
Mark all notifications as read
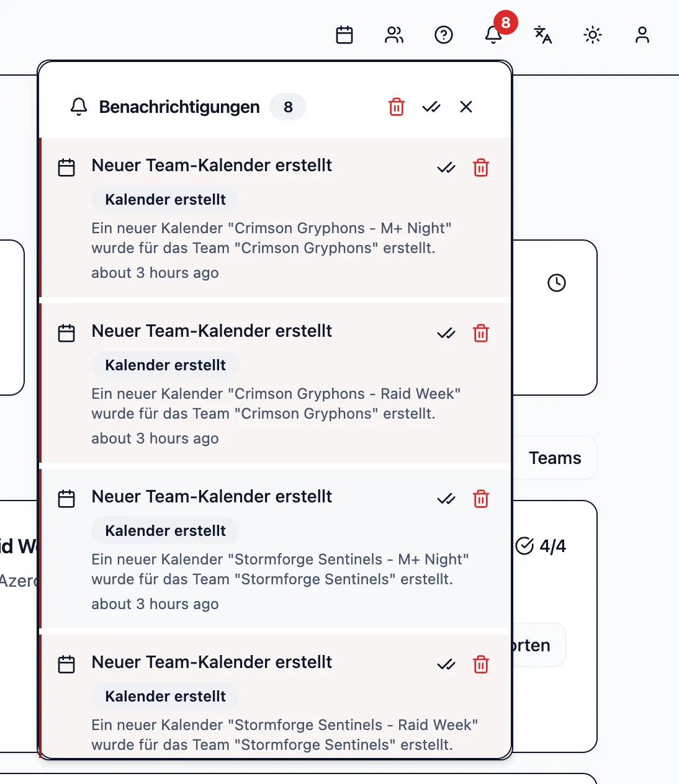click(431, 107)
